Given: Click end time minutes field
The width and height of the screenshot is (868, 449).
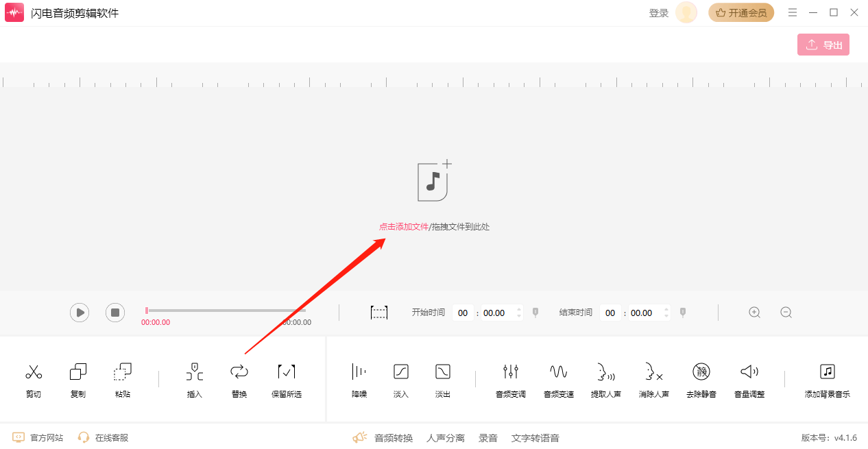Looking at the screenshot, I should pos(610,313).
